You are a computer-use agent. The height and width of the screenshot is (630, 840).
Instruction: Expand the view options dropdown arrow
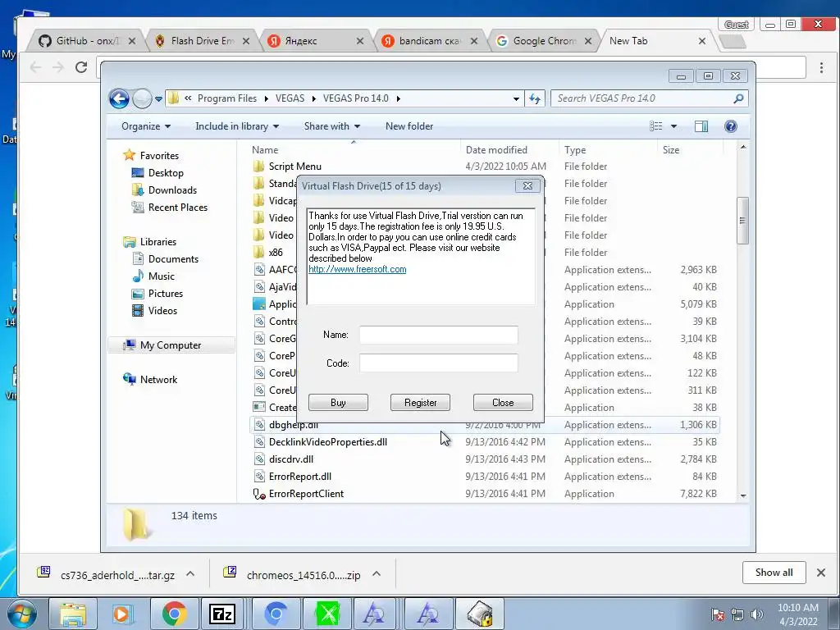pos(674,126)
